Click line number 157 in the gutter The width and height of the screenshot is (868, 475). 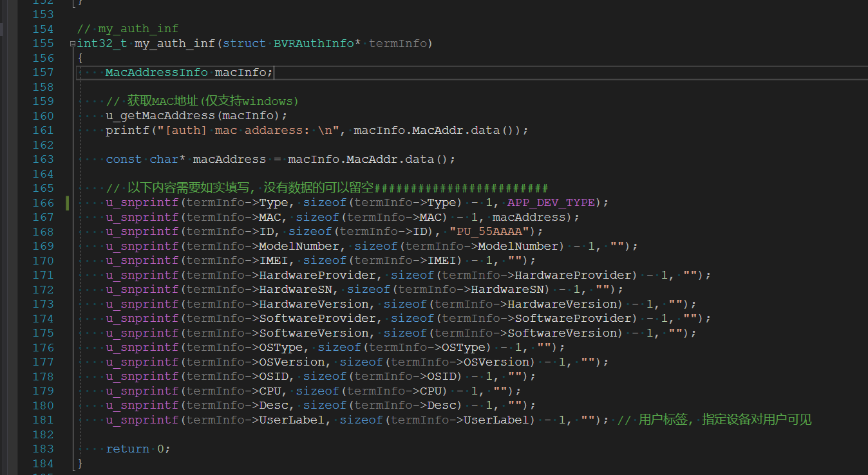[x=42, y=72]
